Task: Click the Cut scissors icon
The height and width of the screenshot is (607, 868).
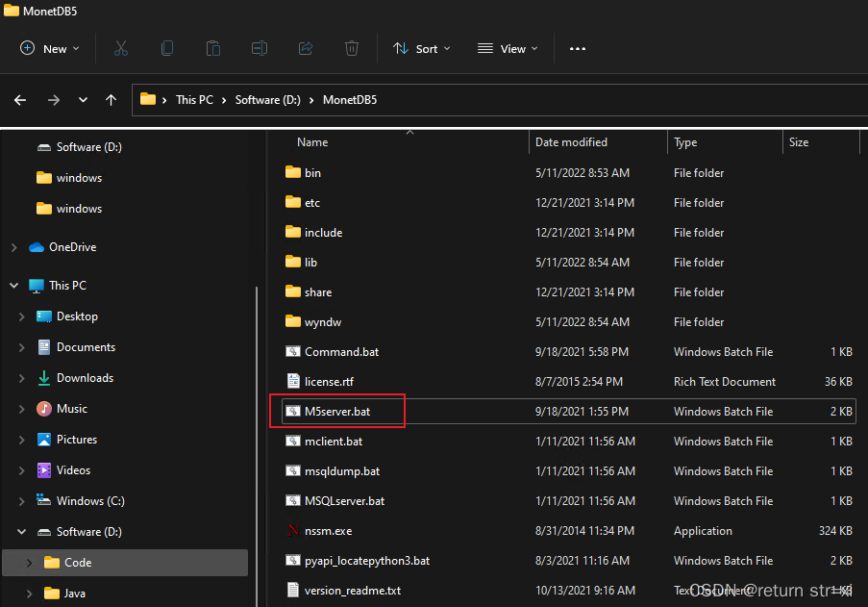Action: (x=121, y=49)
